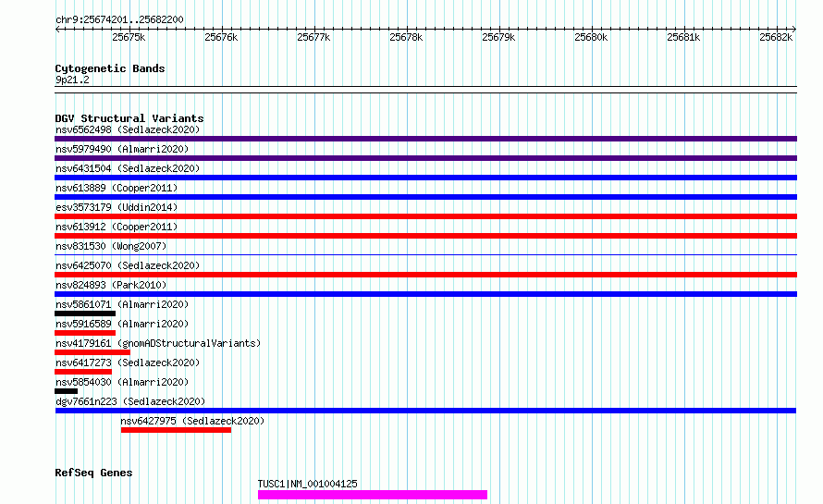This screenshot has width=823, height=504.
Task: Open the nsv824893 (Park2010) label
Action: click(x=111, y=285)
